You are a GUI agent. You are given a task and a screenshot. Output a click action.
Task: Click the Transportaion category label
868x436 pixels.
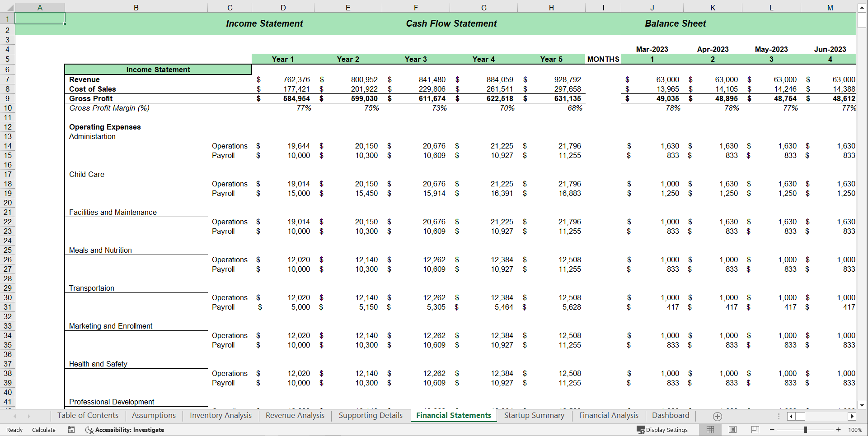point(91,288)
